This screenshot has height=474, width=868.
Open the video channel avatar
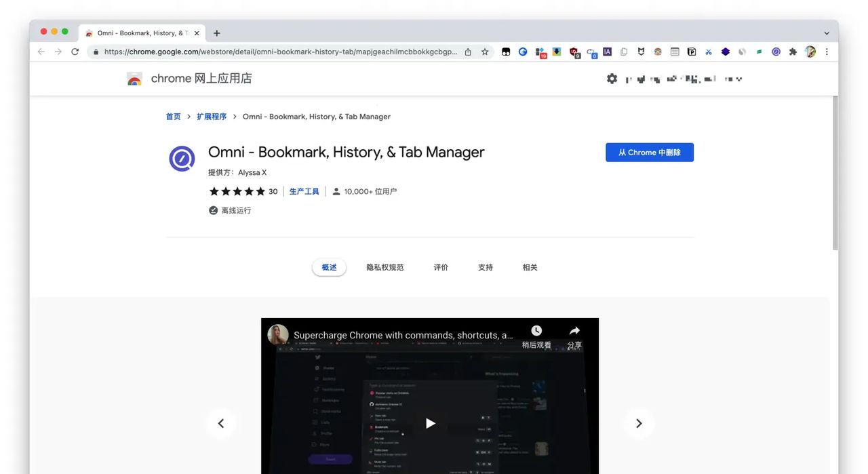(x=278, y=335)
